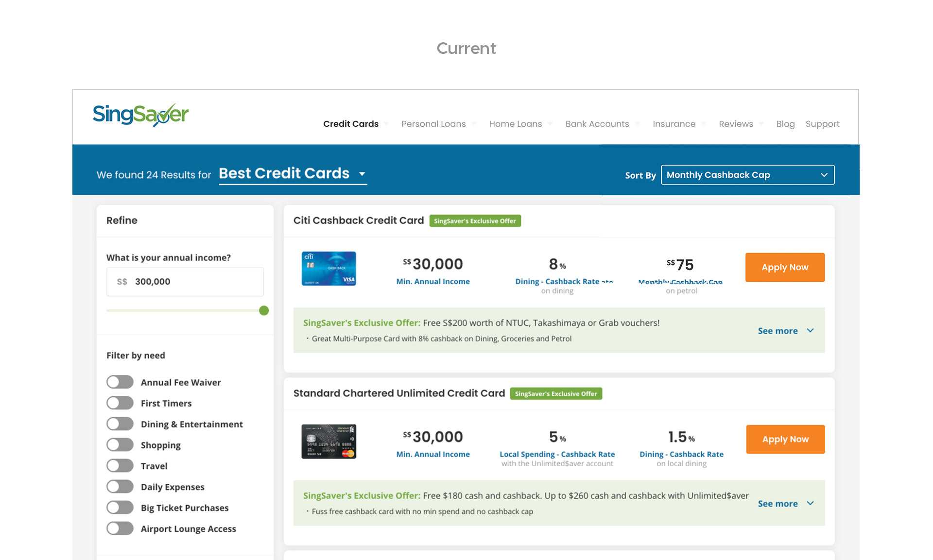
Task: Open the Sort By Monthly Cashback Cap dropdown
Action: click(747, 175)
